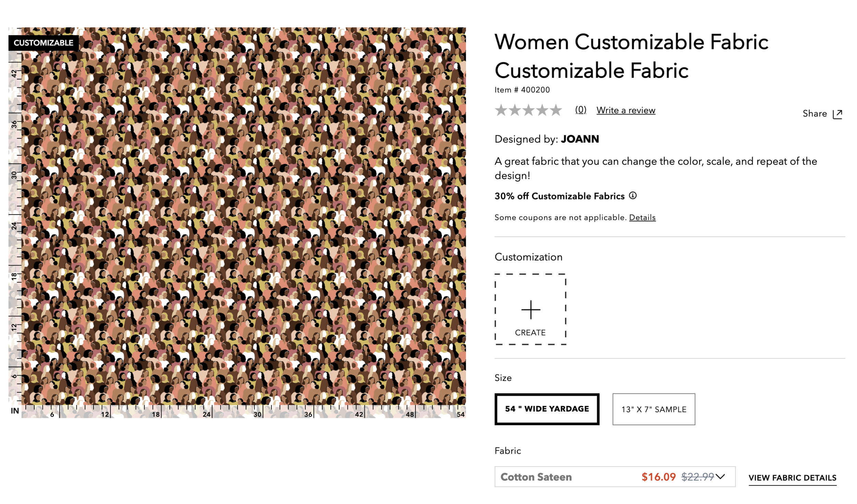Choose the 13" x 7" Sample size
The image size is (857, 504).
click(x=653, y=409)
